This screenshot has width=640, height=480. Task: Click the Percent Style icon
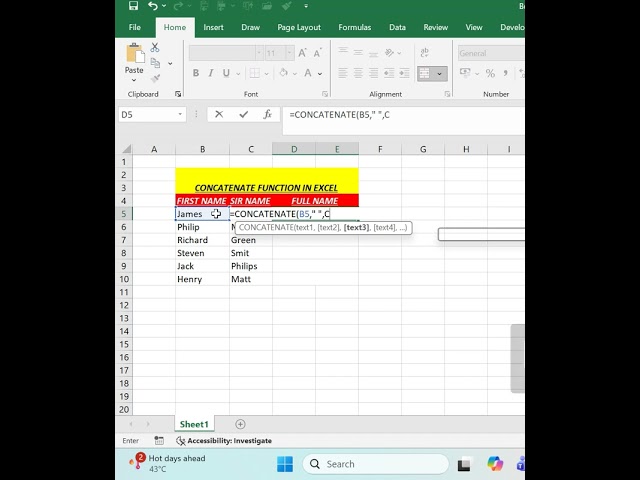pos(490,73)
